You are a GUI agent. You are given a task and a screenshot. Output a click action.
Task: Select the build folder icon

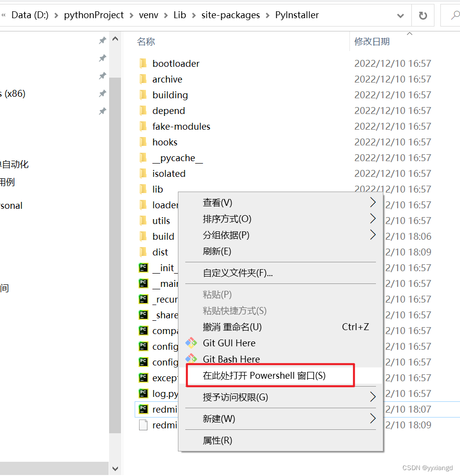click(x=143, y=236)
